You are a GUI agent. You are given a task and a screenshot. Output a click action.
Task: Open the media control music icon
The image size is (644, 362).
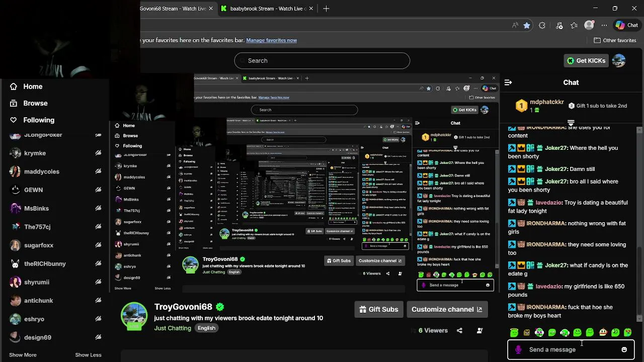tap(559, 25)
